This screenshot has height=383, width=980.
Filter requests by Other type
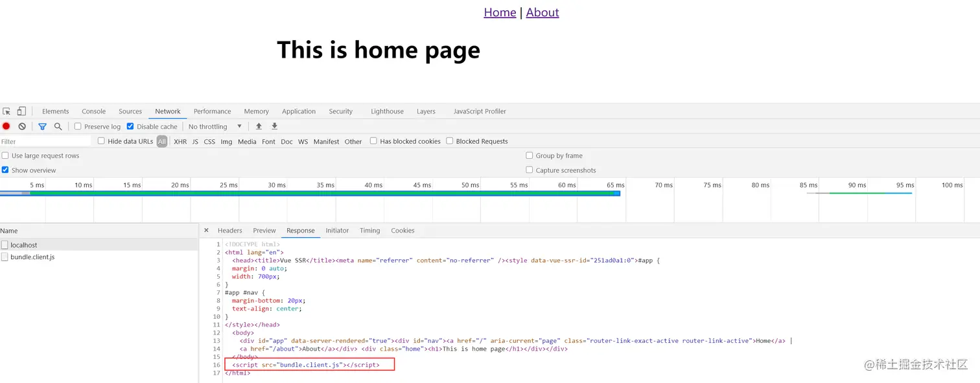click(x=353, y=141)
